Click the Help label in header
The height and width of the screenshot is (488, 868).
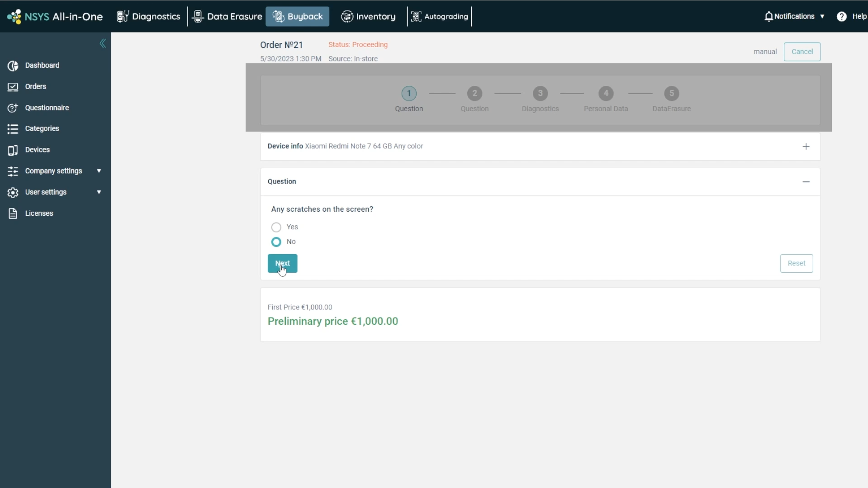(859, 16)
